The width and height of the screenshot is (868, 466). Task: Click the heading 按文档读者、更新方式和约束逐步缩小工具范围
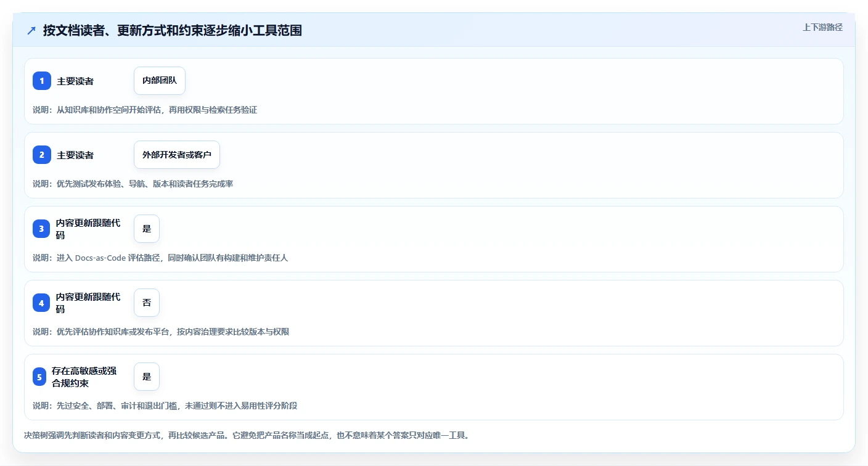coord(173,30)
